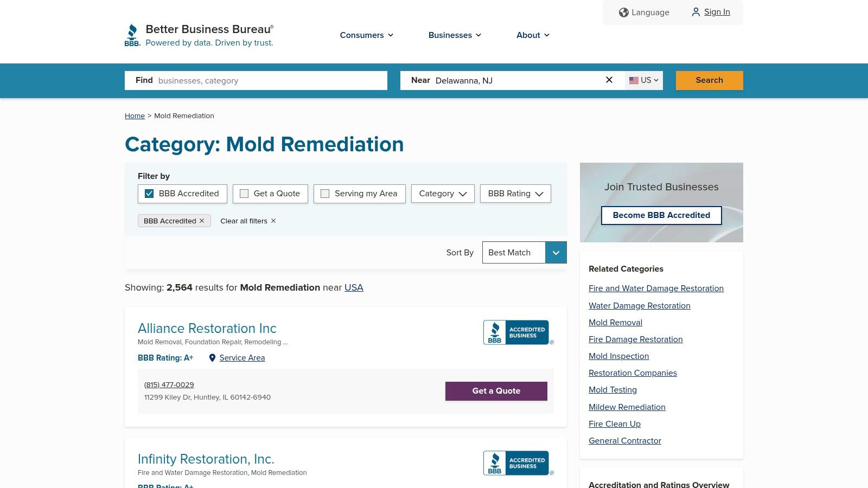Go to Home breadcrumb link
The height and width of the screenshot is (488, 868).
coord(135,116)
